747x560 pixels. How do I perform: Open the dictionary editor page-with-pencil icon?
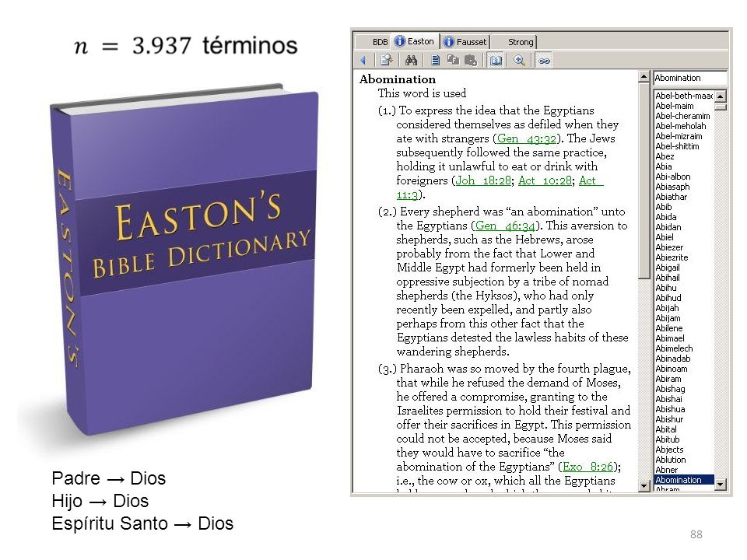[x=386, y=61]
